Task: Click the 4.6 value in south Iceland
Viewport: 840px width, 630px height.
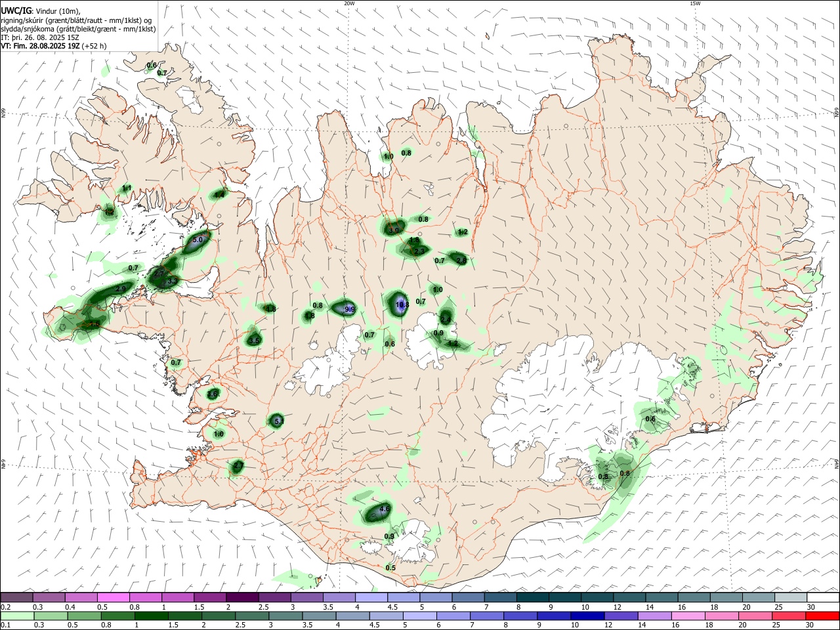Action: pos(385,509)
